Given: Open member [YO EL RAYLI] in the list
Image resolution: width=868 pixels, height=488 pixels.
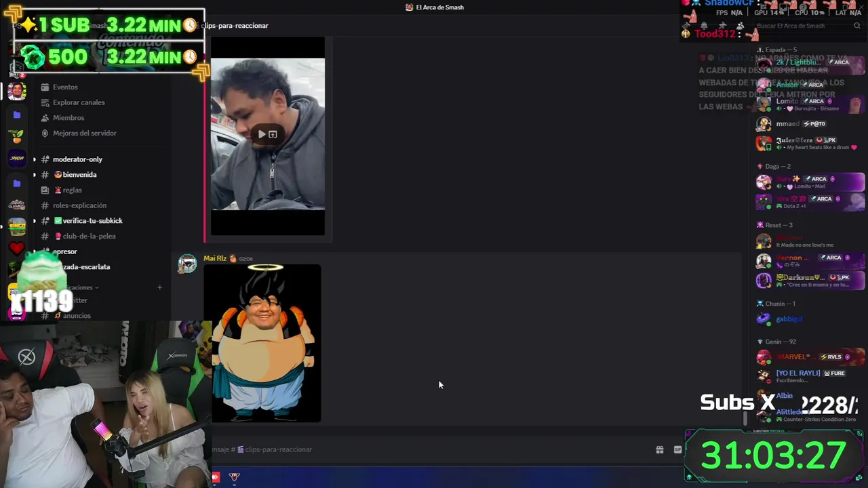Looking at the screenshot, I should [x=810, y=376].
